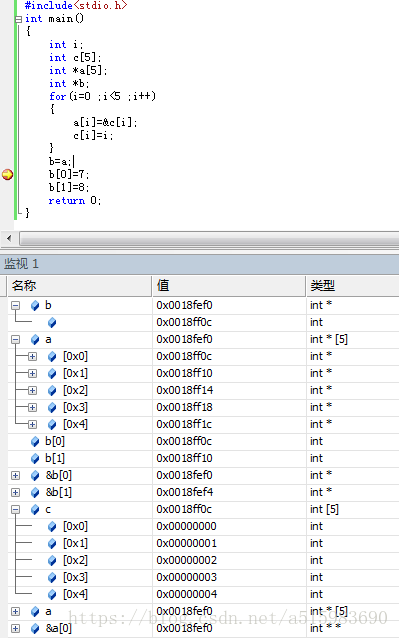The image size is (399, 638).
Task: Click the #include<stdio.h> line
Action: click(x=76, y=6)
